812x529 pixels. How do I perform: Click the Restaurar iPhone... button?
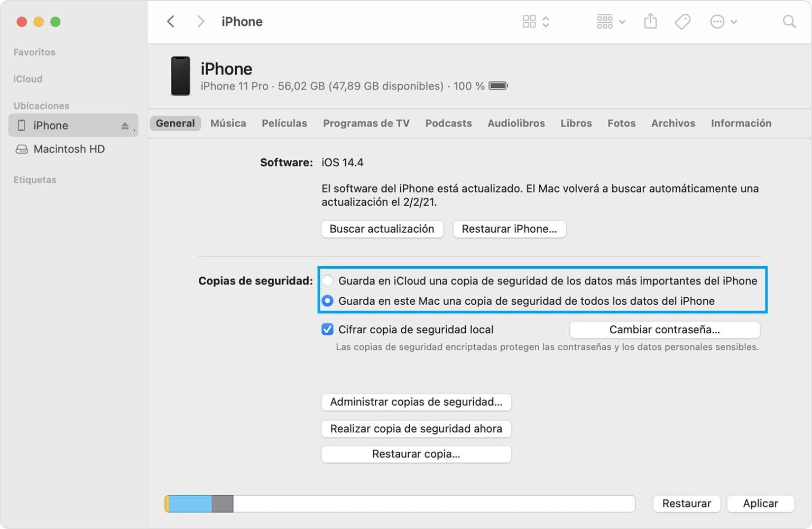509,229
